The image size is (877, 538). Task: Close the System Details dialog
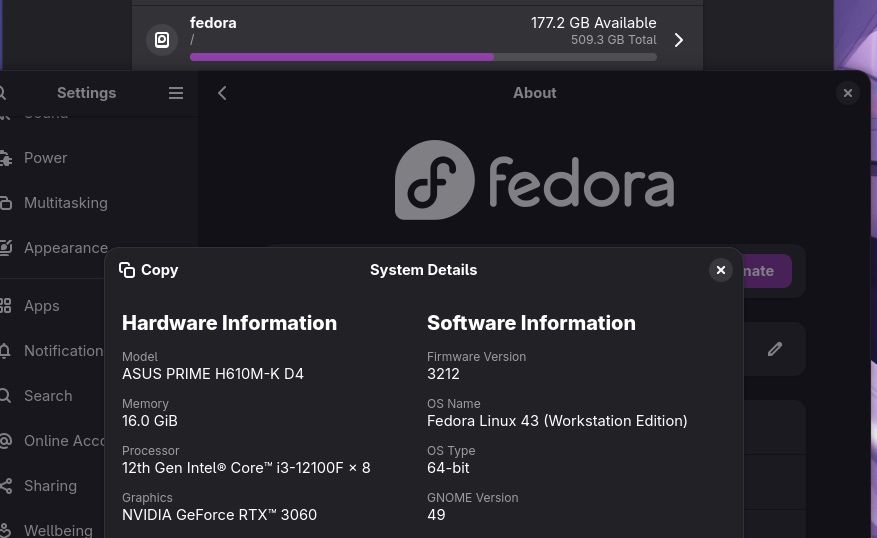[720, 270]
